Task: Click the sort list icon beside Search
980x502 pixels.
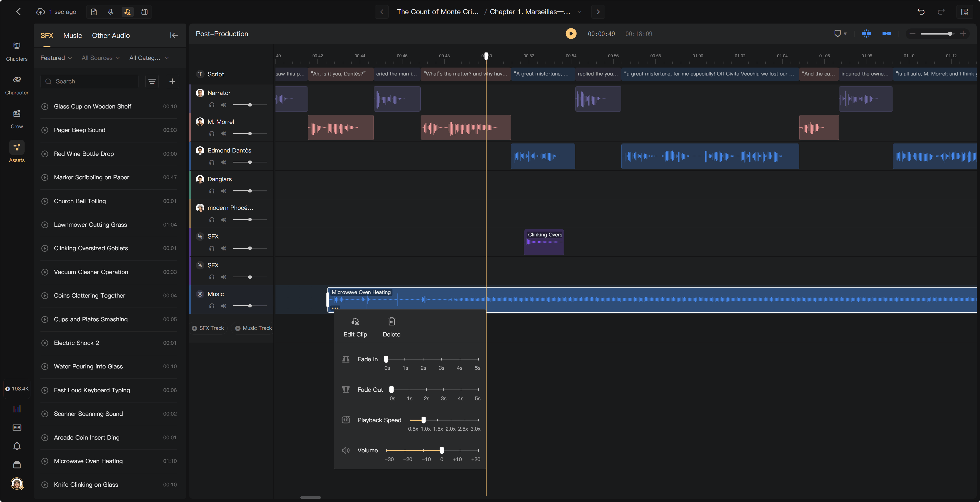Action: (x=152, y=81)
